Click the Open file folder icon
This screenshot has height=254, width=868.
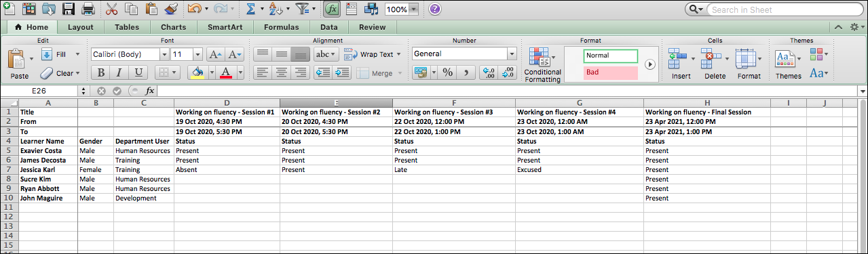coord(49,9)
